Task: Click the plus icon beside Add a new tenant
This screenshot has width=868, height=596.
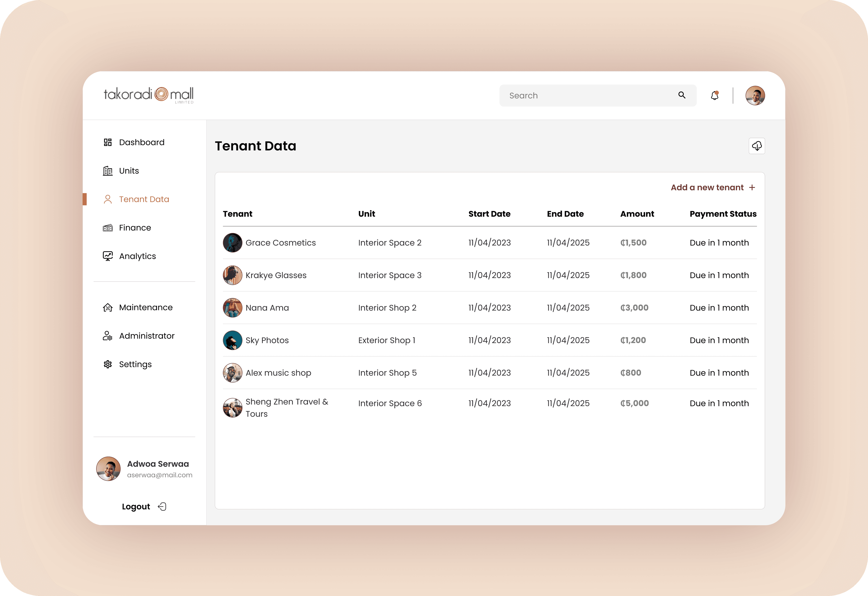Action: click(x=752, y=187)
